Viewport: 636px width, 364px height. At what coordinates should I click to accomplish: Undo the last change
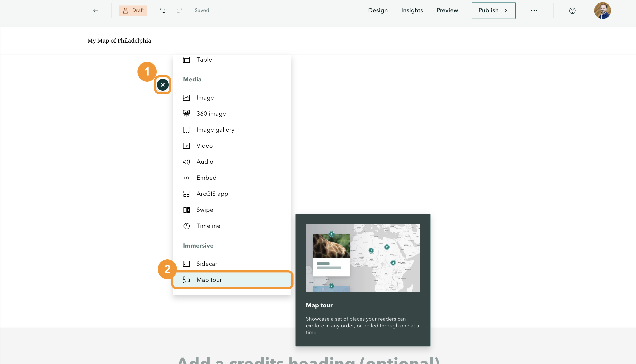(x=163, y=10)
